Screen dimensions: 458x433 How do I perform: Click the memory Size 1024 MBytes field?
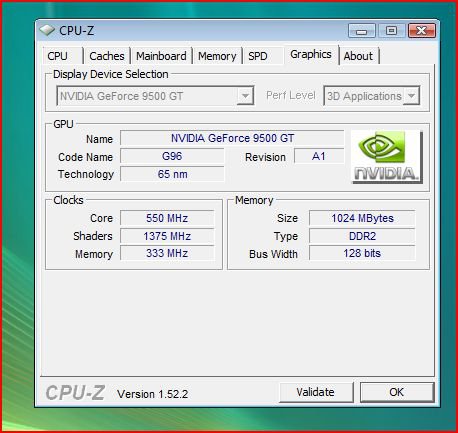click(362, 218)
